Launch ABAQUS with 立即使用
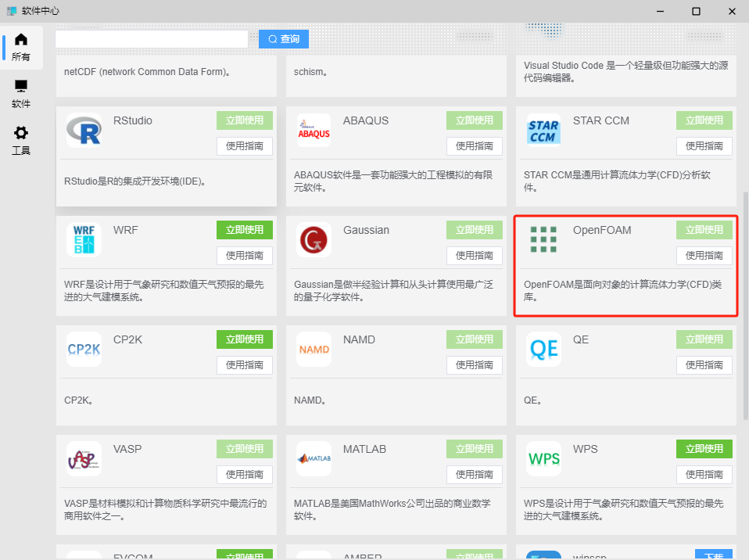Image resolution: width=749 pixels, height=560 pixels. (x=475, y=120)
